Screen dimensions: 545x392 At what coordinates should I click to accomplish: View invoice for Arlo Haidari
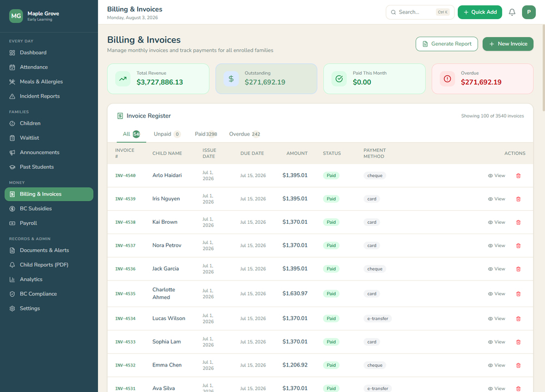coord(496,176)
